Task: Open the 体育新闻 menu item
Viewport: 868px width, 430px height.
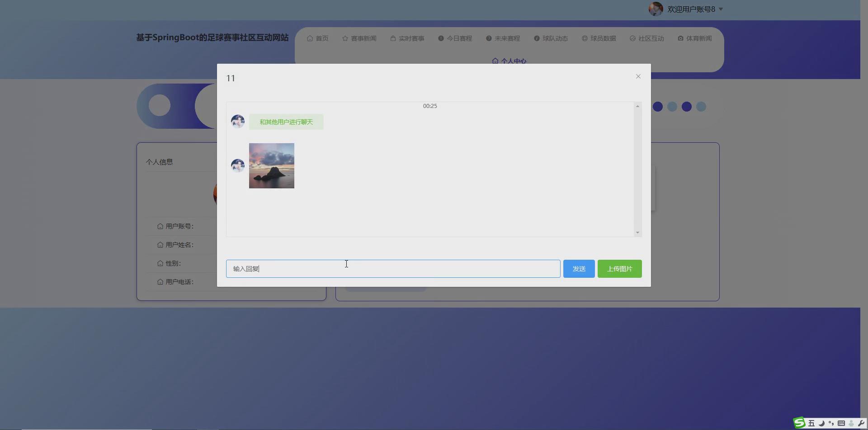Action: coord(694,38)
